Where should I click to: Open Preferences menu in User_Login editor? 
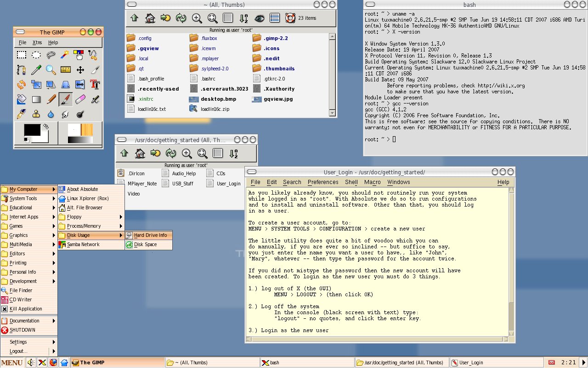(x=323, y=182)
